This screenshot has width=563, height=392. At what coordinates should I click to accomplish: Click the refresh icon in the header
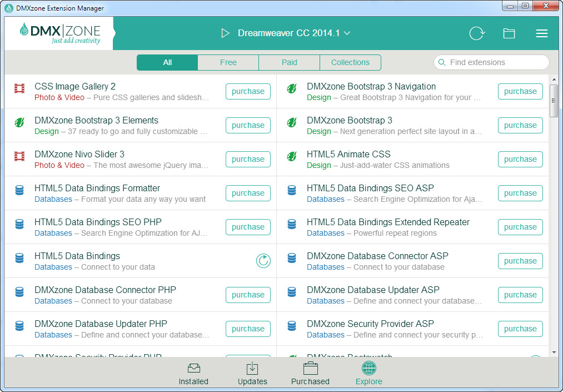[477, 33]
